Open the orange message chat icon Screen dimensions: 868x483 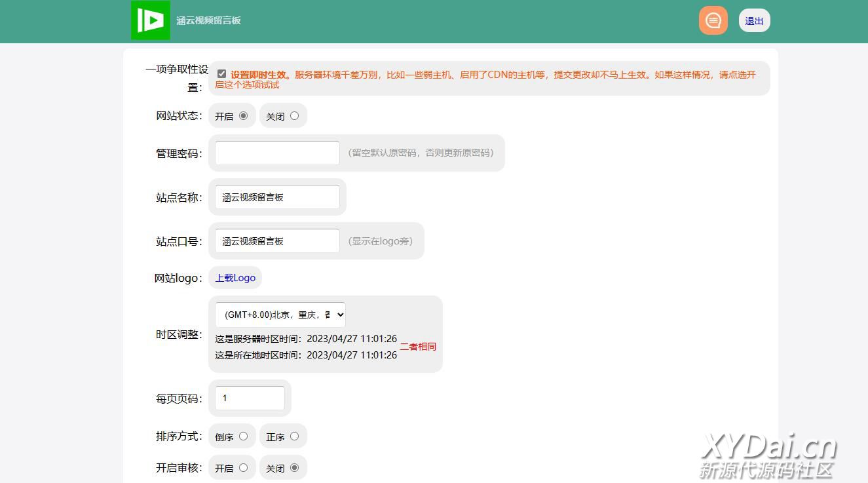click(713, 20)
